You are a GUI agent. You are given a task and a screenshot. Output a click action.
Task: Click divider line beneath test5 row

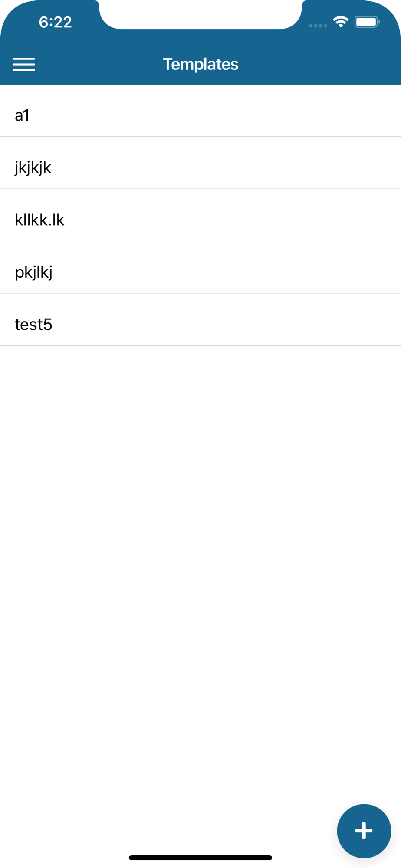point(200,345)
